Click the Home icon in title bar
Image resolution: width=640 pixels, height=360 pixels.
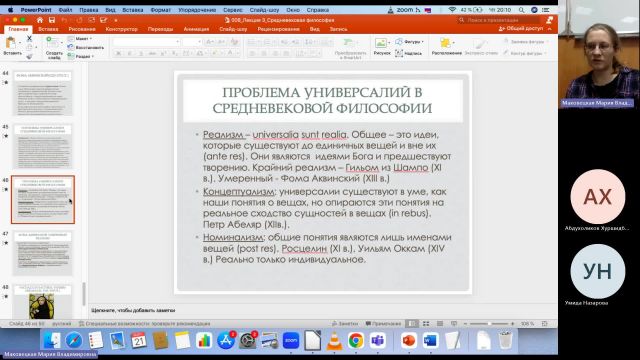tap(40, 20)
